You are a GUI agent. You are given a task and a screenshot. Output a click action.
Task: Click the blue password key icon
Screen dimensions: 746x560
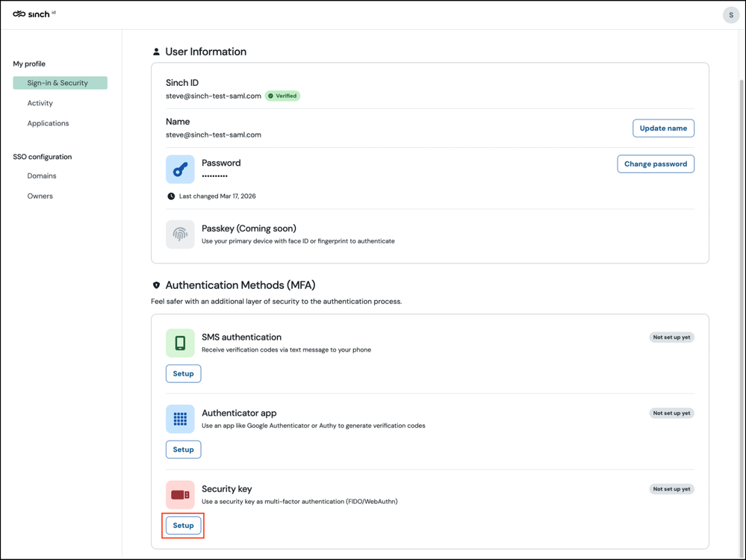coord(180,169)
